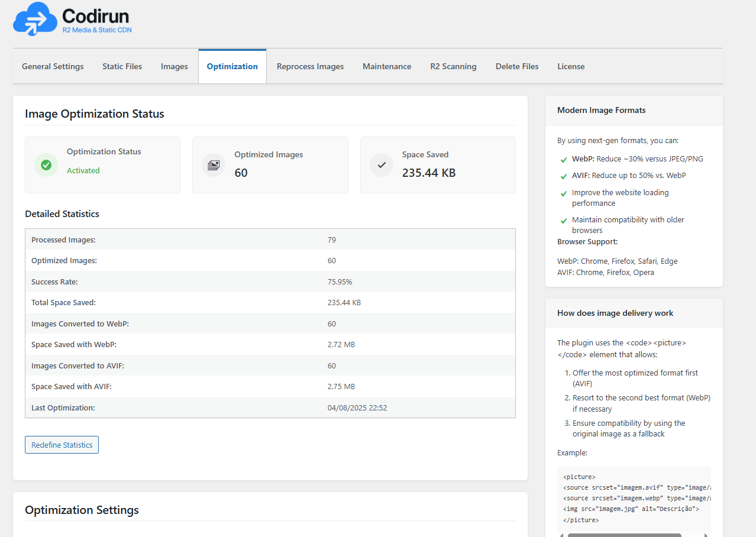Click the green checkmark beside WebP
The height and width of the screenshot is (537, 756).
pyautogui.click(x=563, y=160)
